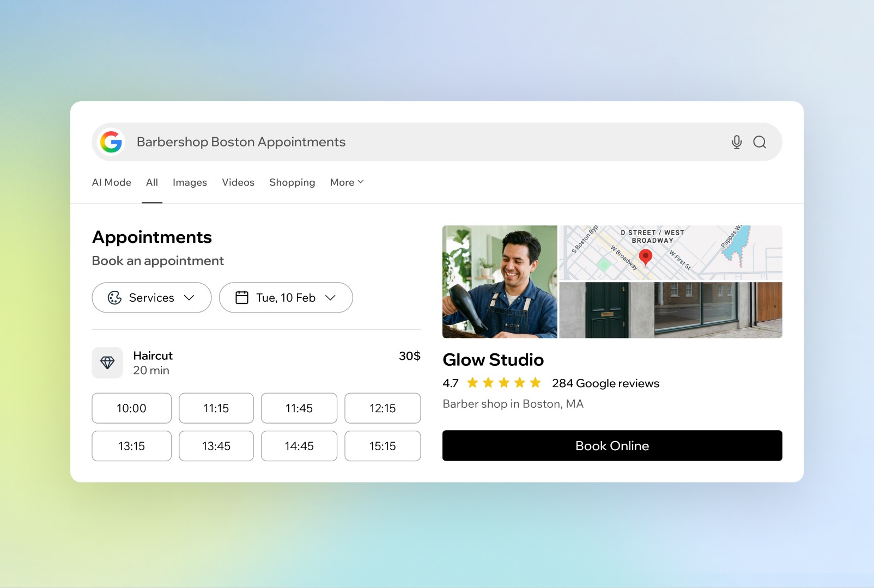Screen dimensions: 874x588
Task: Click the Google logo icon
Action: point(111,142)
